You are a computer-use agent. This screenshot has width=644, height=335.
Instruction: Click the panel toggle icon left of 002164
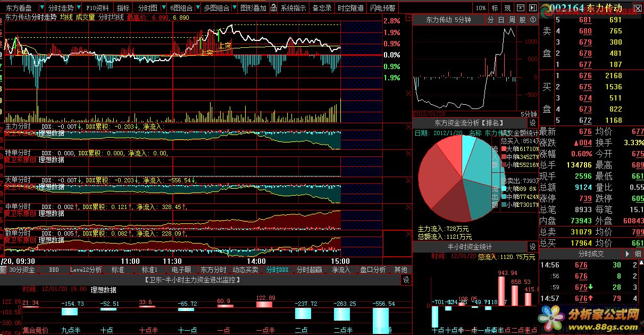tap(532, 8)
